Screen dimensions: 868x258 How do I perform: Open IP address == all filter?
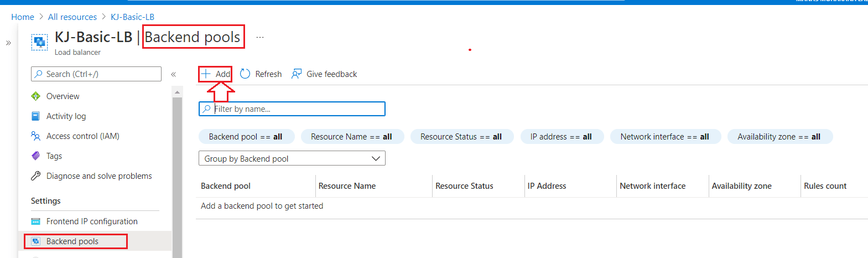pos(561,137)
